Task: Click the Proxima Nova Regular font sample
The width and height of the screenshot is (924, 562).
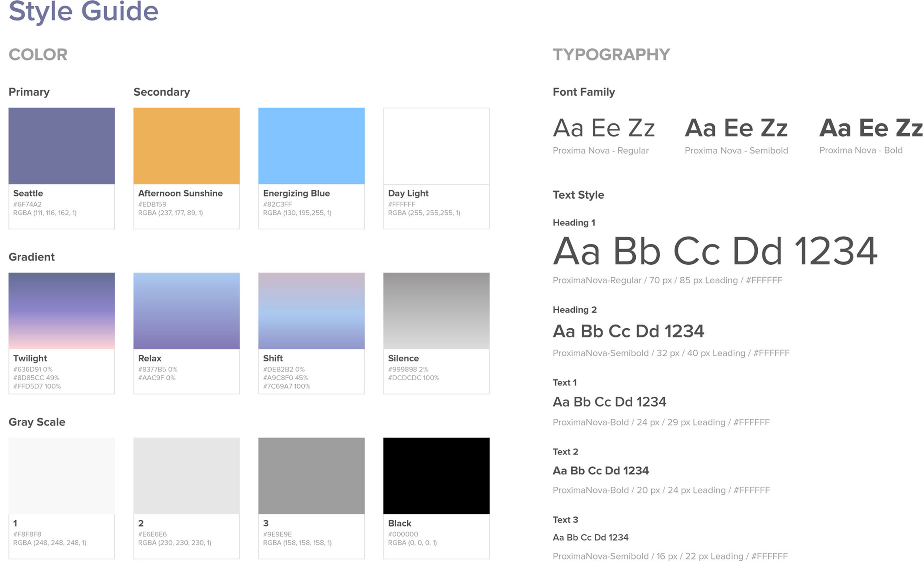Action: point(604,128)
